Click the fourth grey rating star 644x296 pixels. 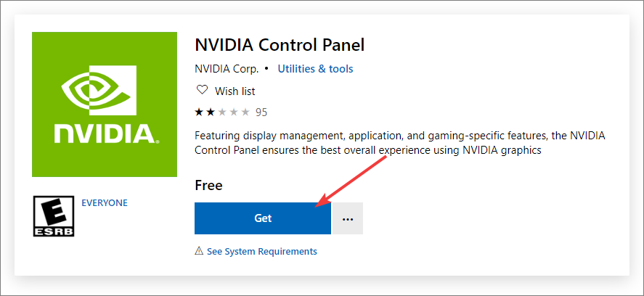[x=234, y=112]
